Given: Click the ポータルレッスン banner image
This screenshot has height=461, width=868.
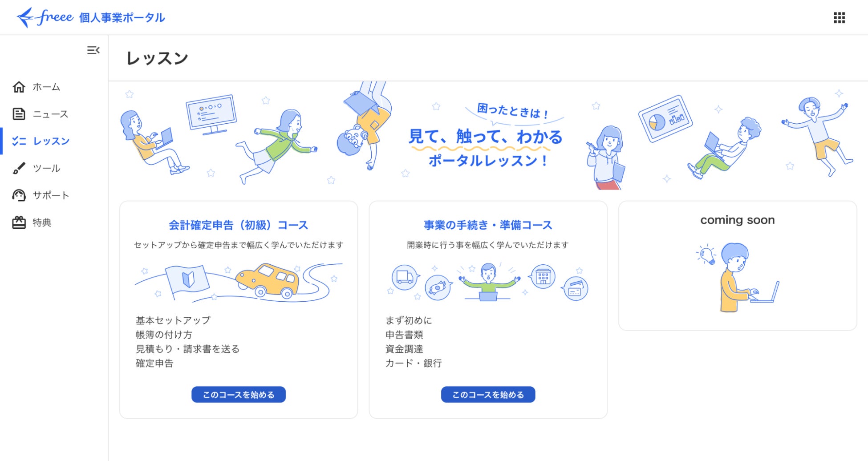Looking at the screenshot, I should (x=488, y=136).
